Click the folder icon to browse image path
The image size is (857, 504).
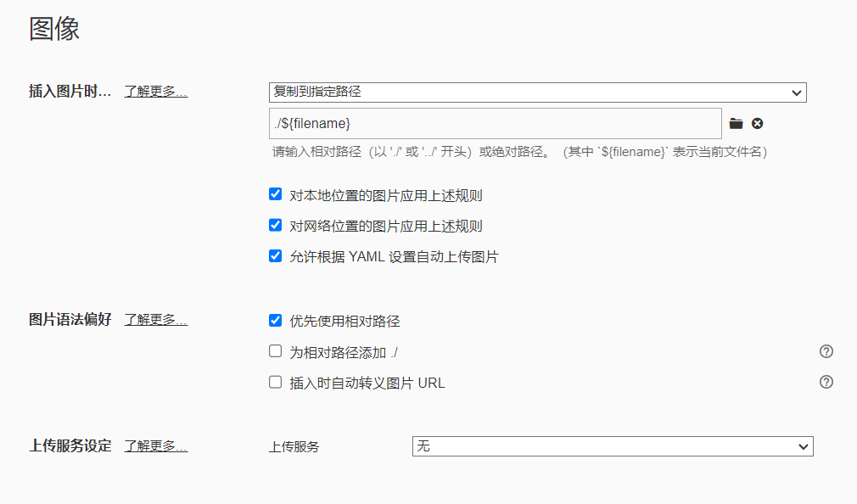pos(736,124)
